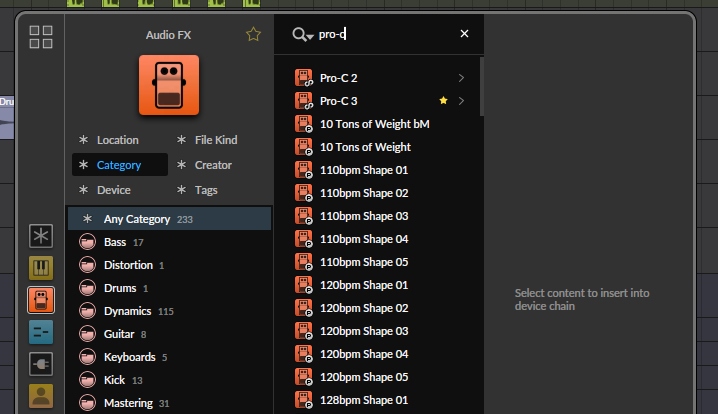The height and width of the screenshot is (414, 718).
Task: Expand the Pro-C 2 chevron arrow
Action: tap(461, 78)
